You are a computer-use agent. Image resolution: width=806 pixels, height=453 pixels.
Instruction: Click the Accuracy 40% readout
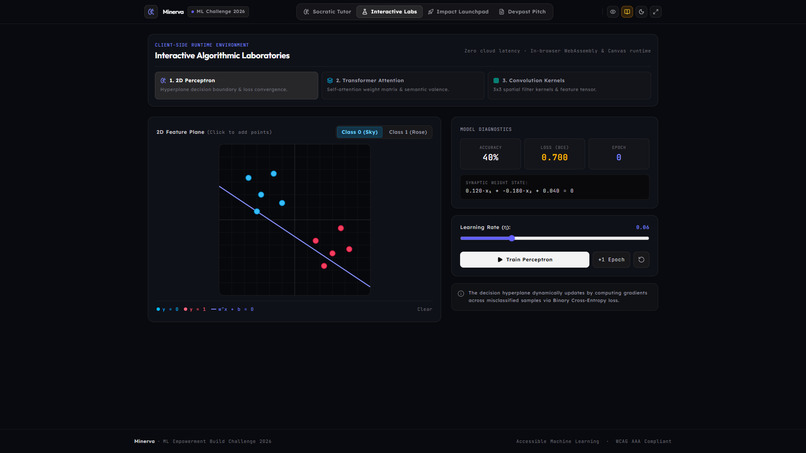coord(490,154)
